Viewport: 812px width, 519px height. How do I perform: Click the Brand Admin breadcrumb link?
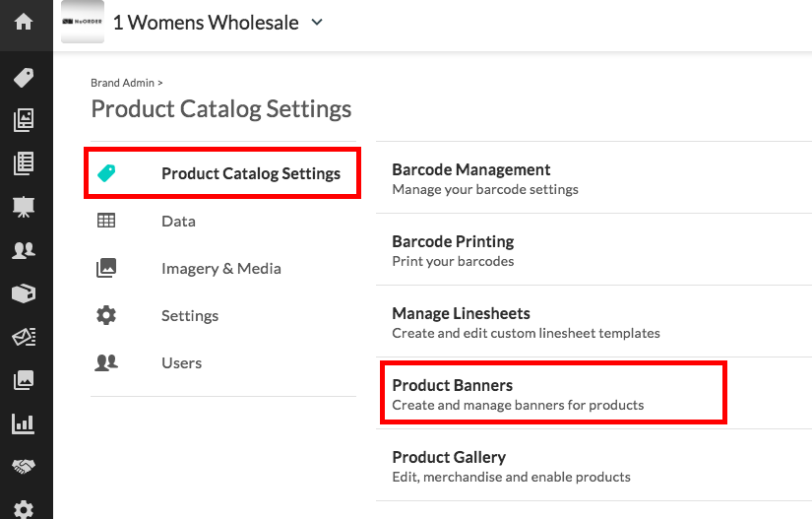tap(123, 83)
